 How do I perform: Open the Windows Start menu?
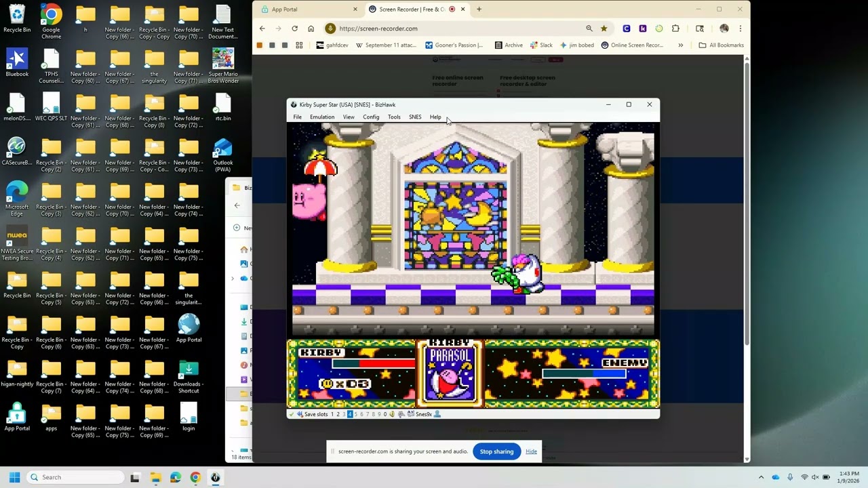[x=14, y=477]
